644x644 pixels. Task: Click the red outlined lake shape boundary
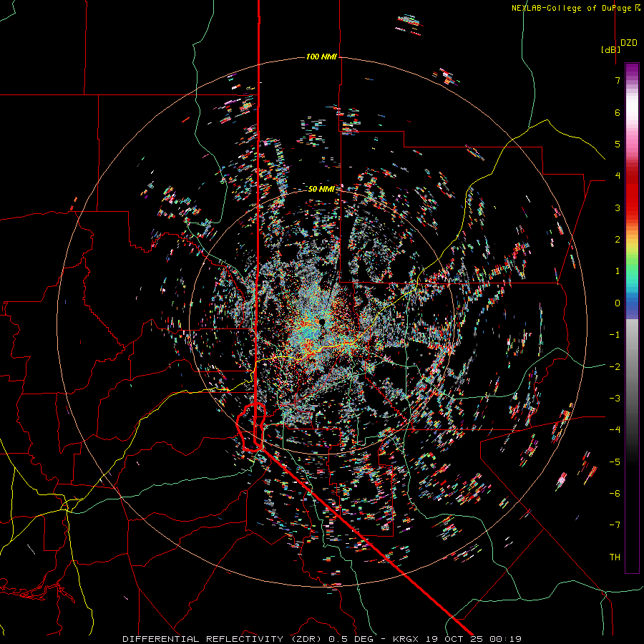251,428
